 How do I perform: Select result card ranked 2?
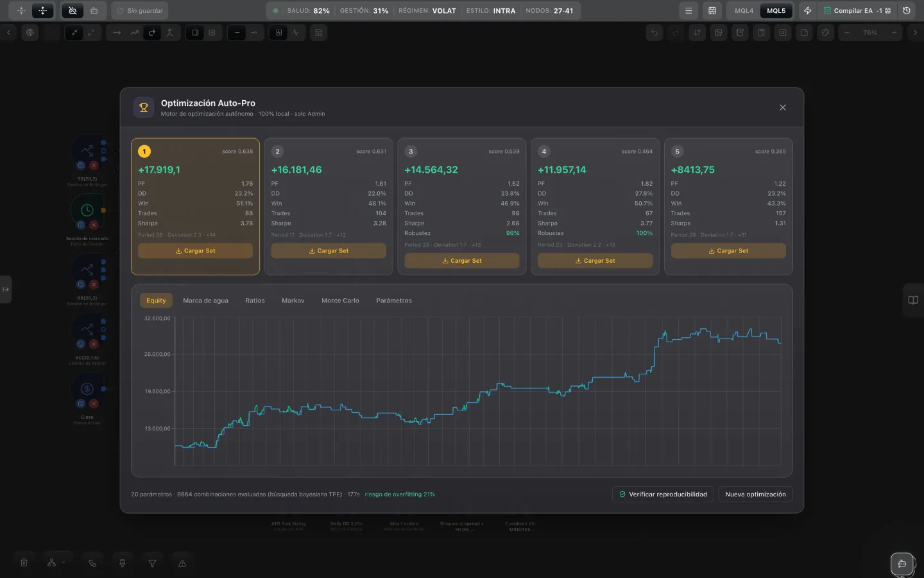[x=329, y=207]
